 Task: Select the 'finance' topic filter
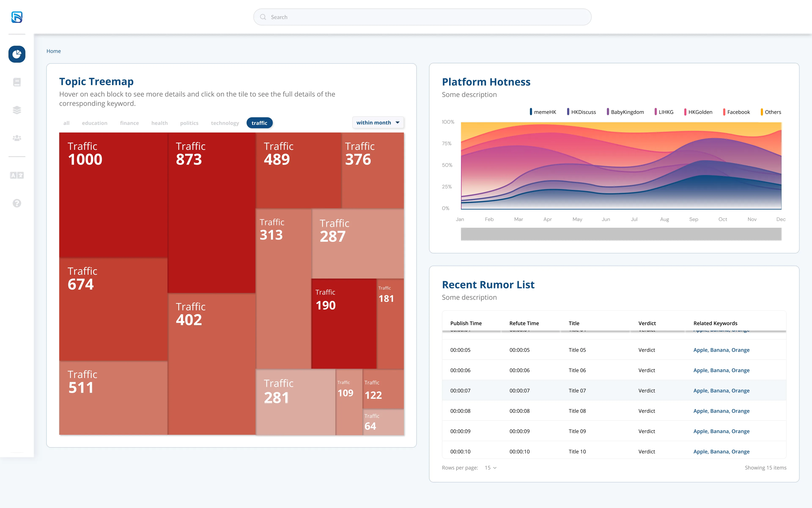[129, 123]
